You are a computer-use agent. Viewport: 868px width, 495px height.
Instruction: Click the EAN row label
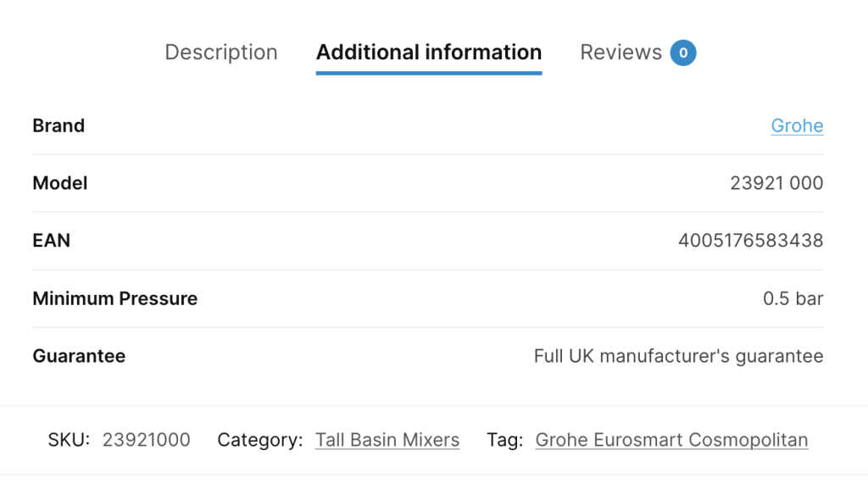pos(51,241)
